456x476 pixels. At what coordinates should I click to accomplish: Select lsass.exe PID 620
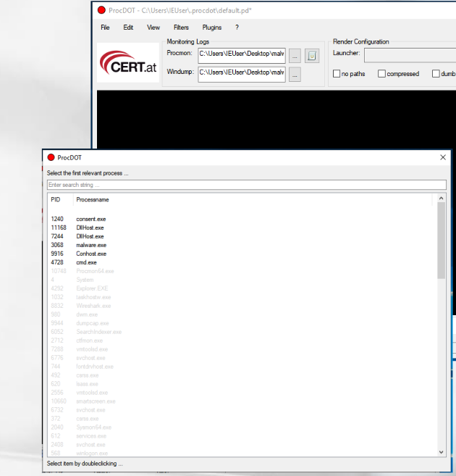tap(242, 384)
